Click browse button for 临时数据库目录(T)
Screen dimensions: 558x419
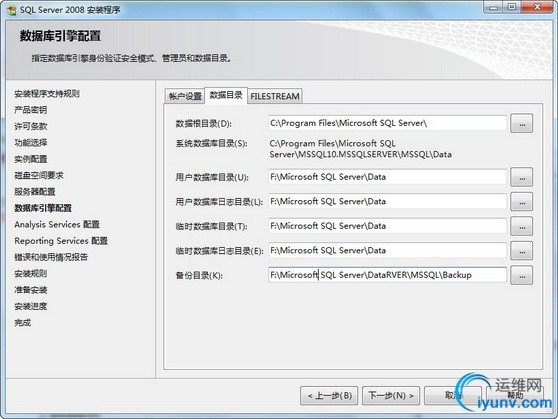click(521, 226)
